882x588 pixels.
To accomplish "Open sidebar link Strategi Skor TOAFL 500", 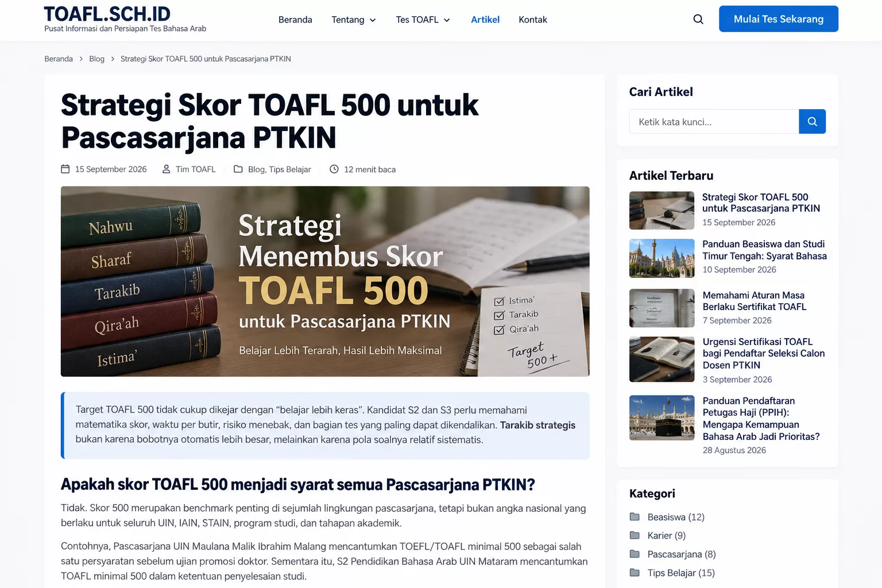I will [x=761, y=203].
